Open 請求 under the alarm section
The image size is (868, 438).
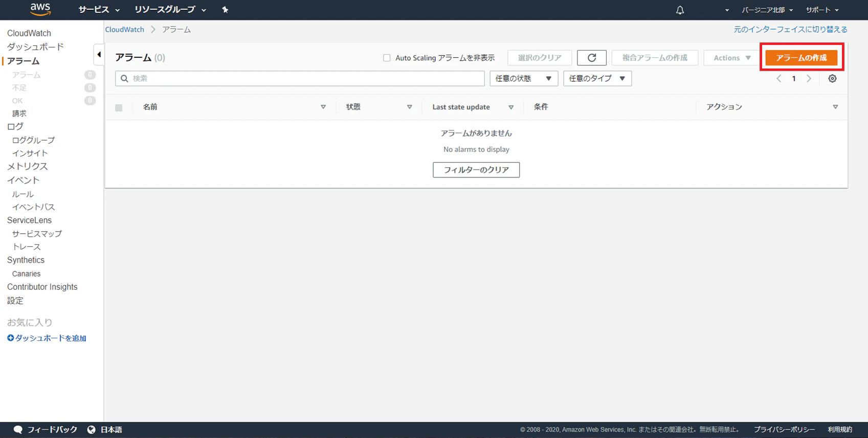coord(19,113)
